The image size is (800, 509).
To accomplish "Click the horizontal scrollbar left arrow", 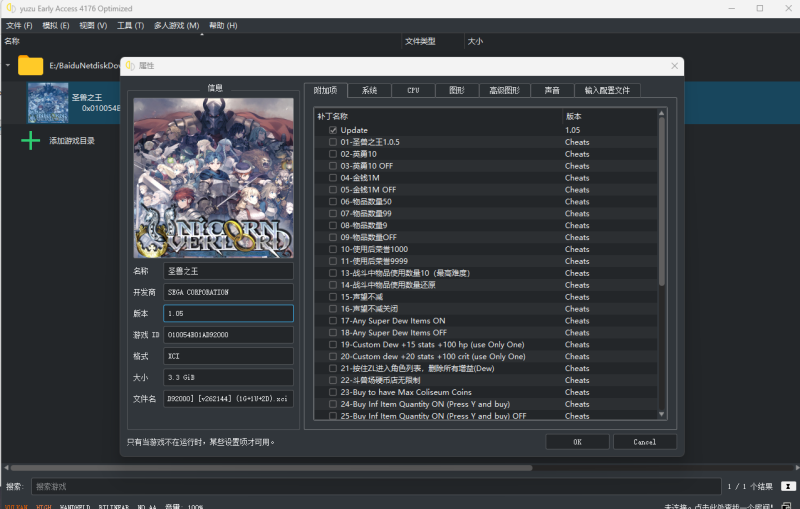I will coord(6,467).
